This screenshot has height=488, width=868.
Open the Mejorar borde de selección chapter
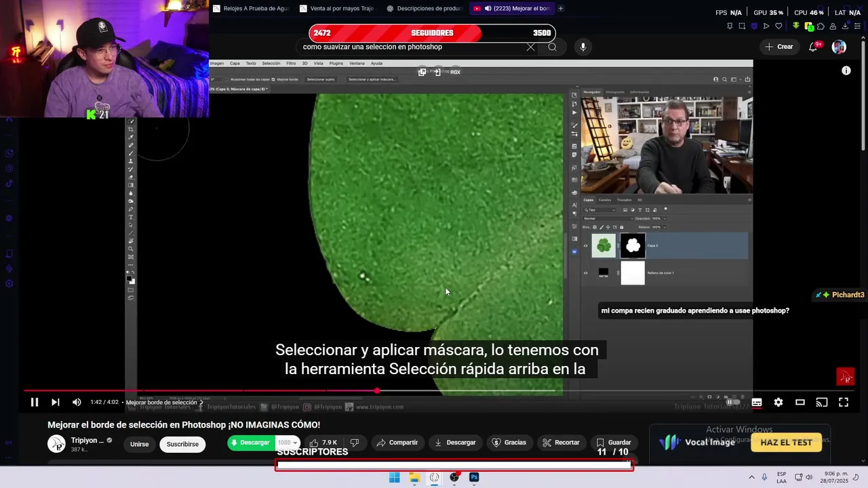pyautogui.click(x=165, y=403)
